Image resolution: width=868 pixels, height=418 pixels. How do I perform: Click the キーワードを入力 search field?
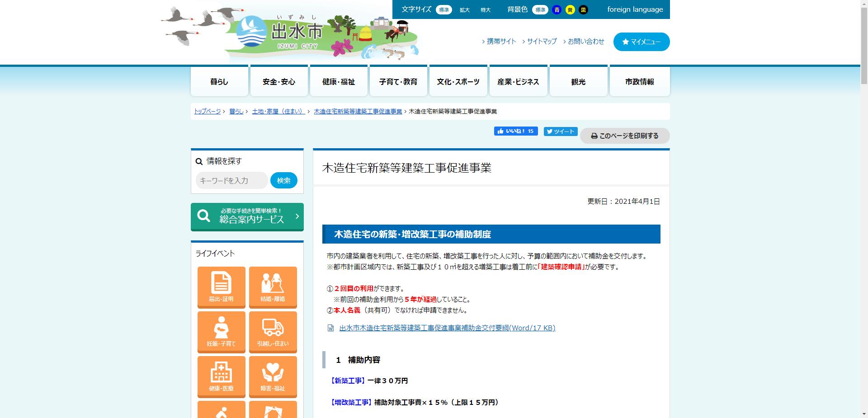pyautogui.click(x=231, y=180)
